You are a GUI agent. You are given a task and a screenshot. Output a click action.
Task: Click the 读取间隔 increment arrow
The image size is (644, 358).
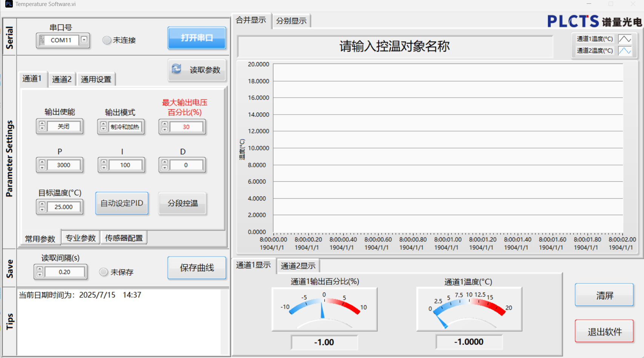pos(40,269)
